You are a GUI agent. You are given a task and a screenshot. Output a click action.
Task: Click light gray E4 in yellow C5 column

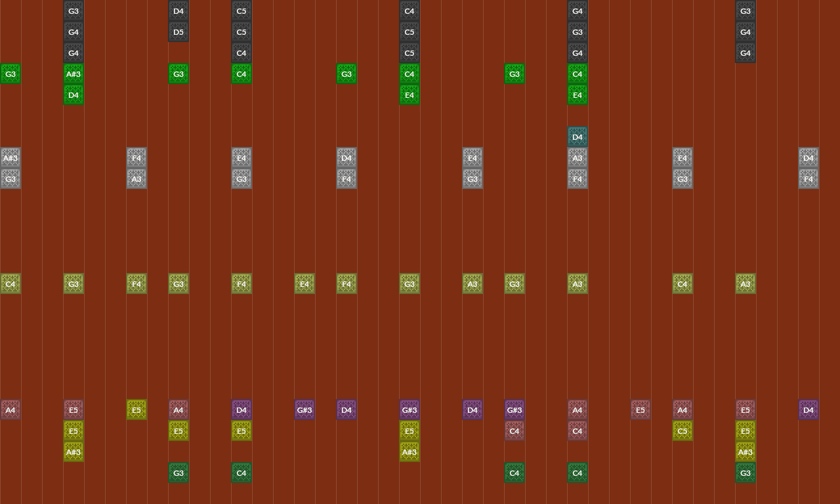pyautogui.click(x=682, y=158)
